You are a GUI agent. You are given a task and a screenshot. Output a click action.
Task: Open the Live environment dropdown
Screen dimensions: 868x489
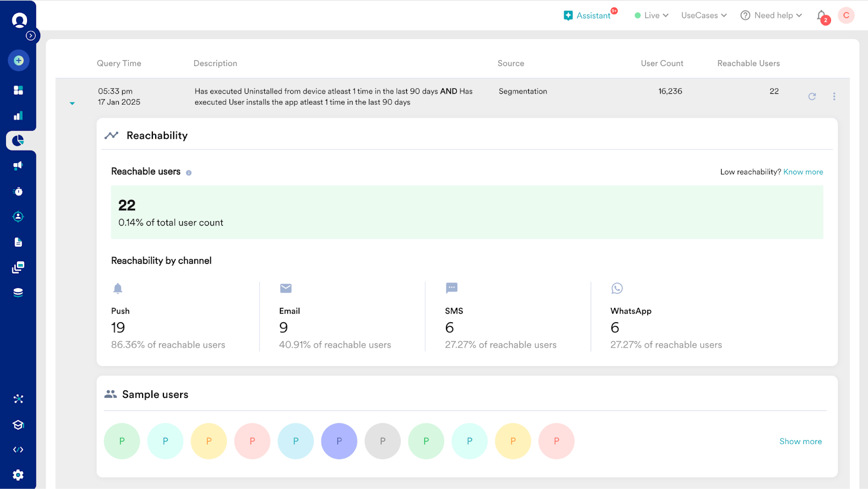point(652,15)
